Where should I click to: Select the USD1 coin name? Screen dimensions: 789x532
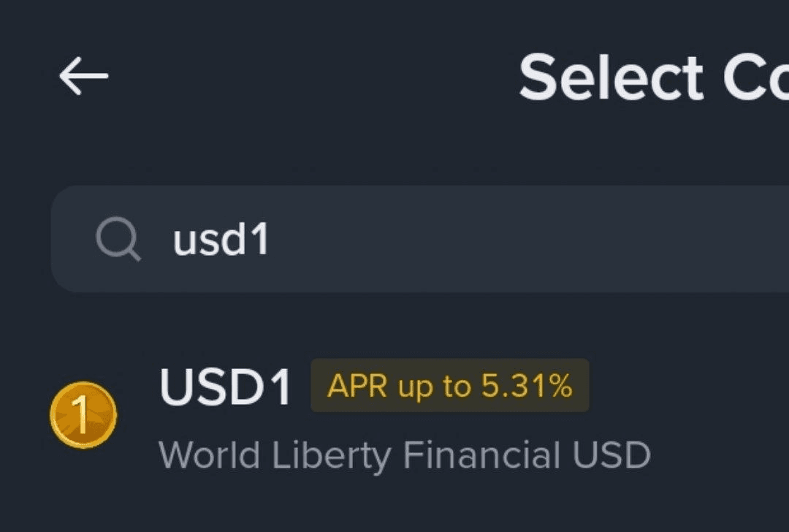(226, 387)
